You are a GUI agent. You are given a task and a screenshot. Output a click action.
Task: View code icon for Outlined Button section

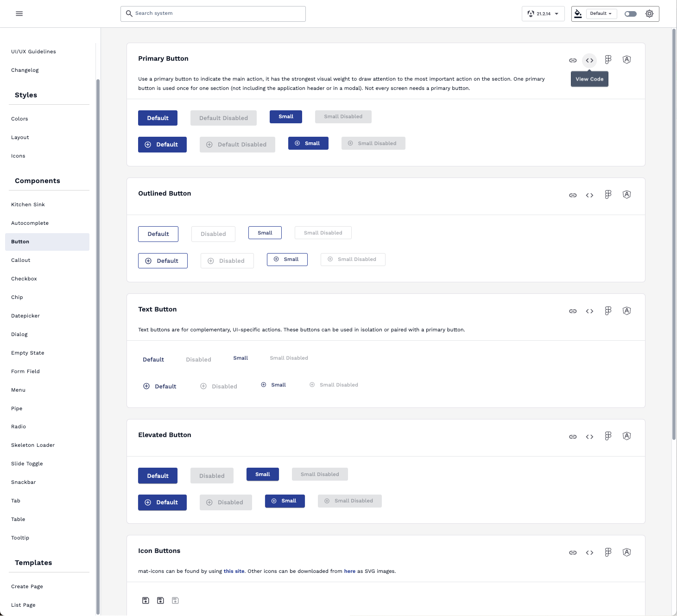[589, 195]
